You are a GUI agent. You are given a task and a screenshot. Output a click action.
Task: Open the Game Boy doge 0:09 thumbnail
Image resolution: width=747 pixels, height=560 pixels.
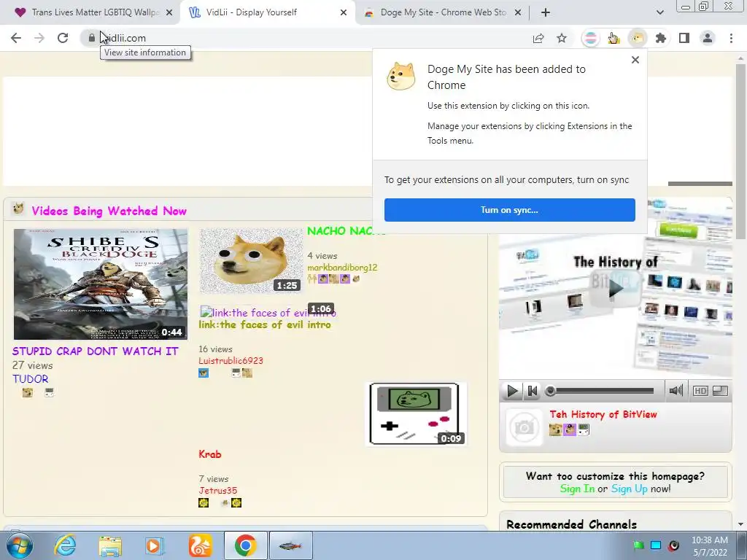pyautogui.click(x=415, y=414)
